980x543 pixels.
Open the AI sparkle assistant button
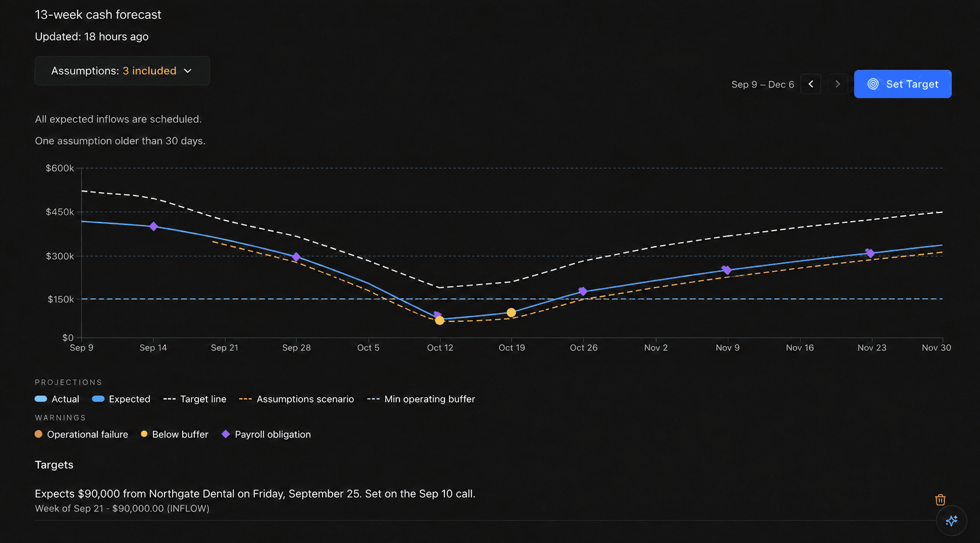[x=952, y=521]
